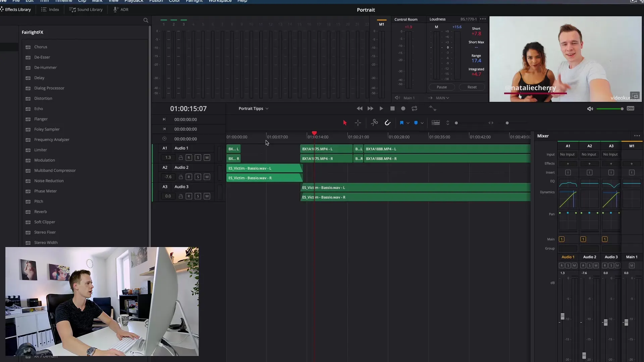The height and width of the screenshot is (362, 644).
Task: Open the Portrait Tipps timeline dropdown
Action: [x=253, y=109]
